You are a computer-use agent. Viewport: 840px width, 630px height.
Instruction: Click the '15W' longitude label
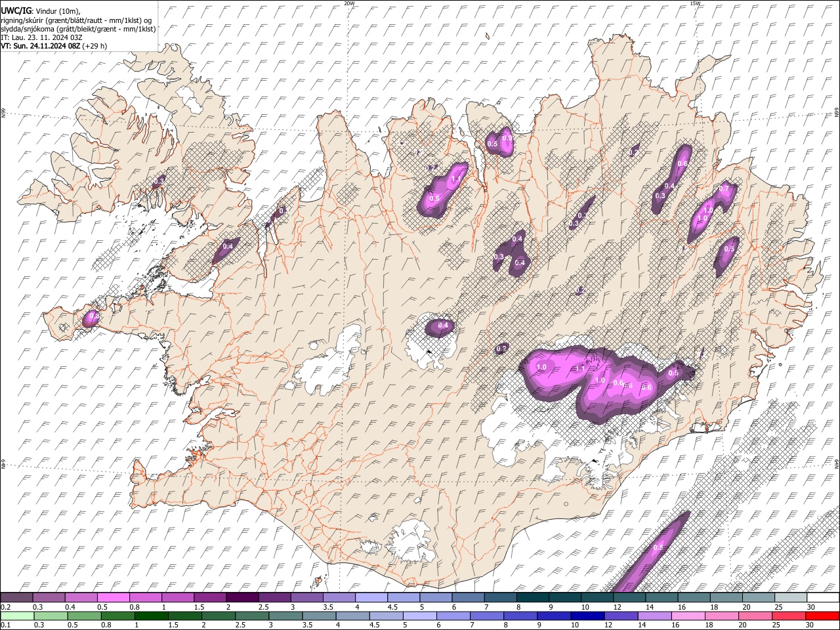[x=695, y=3]
